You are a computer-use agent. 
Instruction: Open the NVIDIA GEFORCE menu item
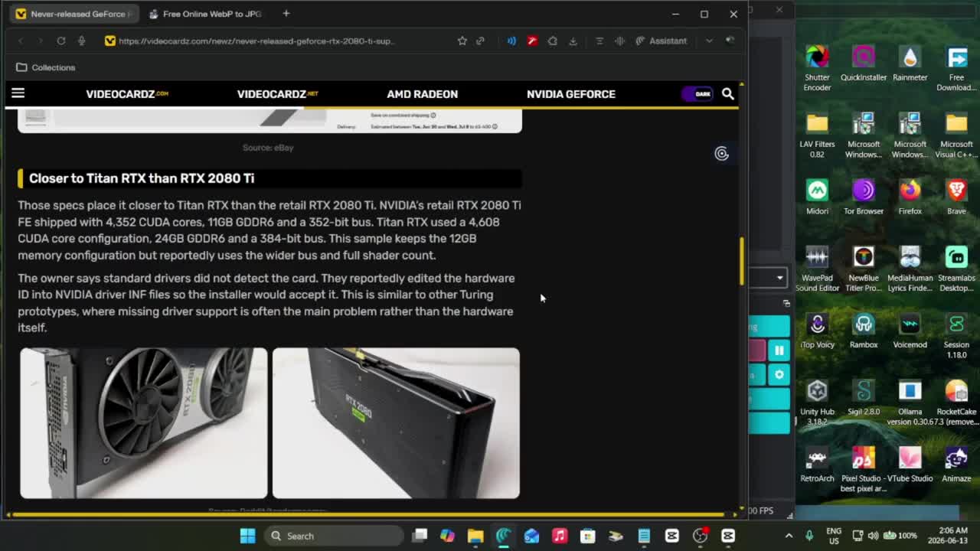pos(571,93)
